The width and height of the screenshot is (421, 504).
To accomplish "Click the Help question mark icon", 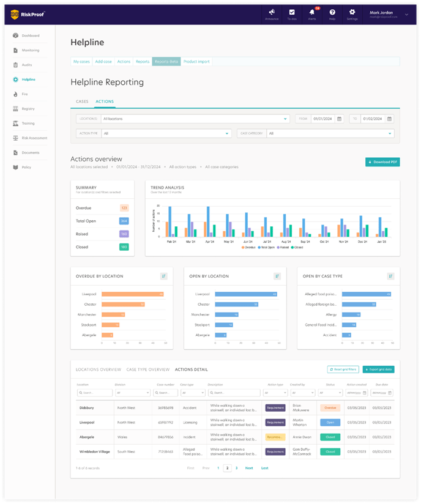I will point(332,12).
